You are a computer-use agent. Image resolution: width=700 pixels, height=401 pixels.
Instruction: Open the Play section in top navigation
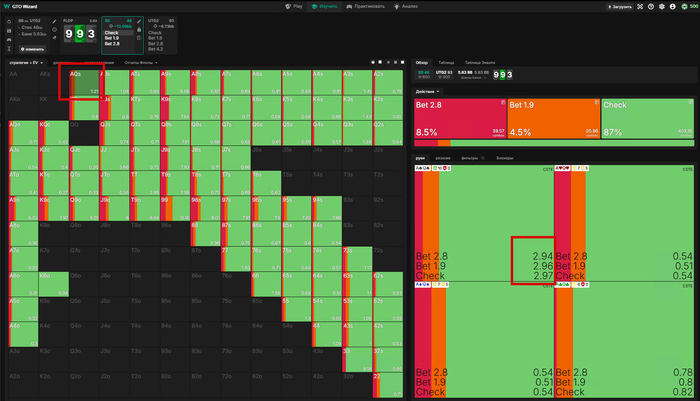[294, 6]
